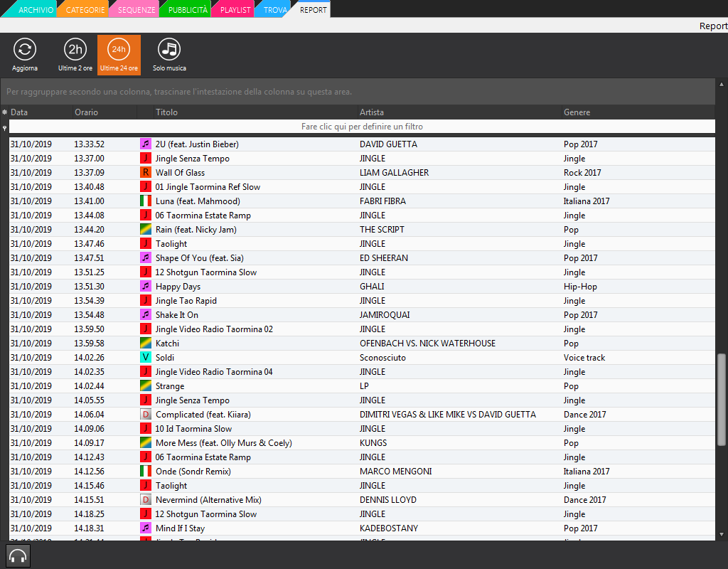Toggle the Ultime 24 ore filter
The width and height of the screenshot is (728, 569).
pyautogui.click(x=119, y=50)
